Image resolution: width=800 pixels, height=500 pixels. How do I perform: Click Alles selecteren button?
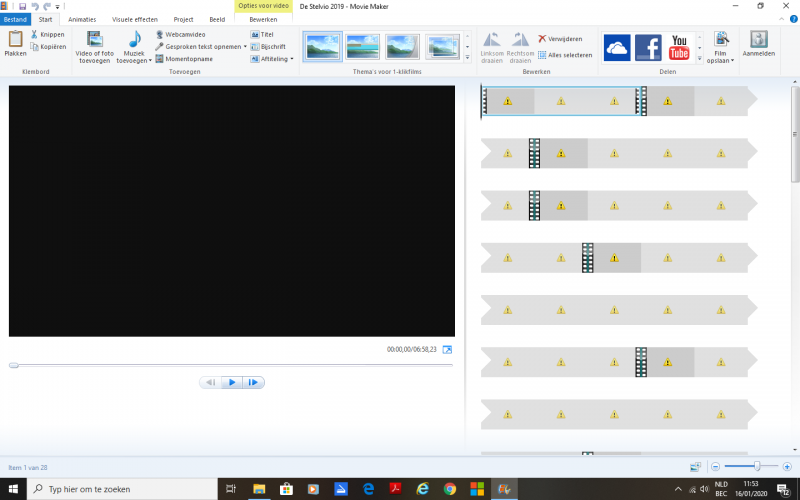(564, 55)
